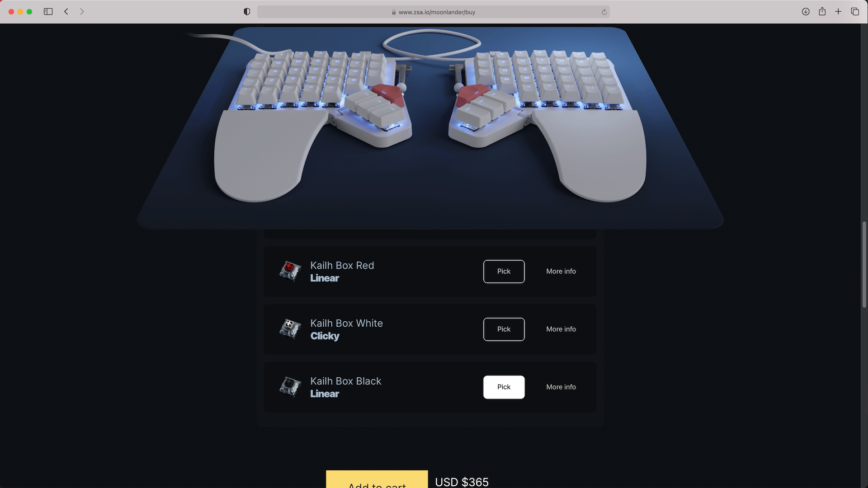The image size is (868, 488).
Task: Click the browser forward navigation arrow
Action: (82, 11)
